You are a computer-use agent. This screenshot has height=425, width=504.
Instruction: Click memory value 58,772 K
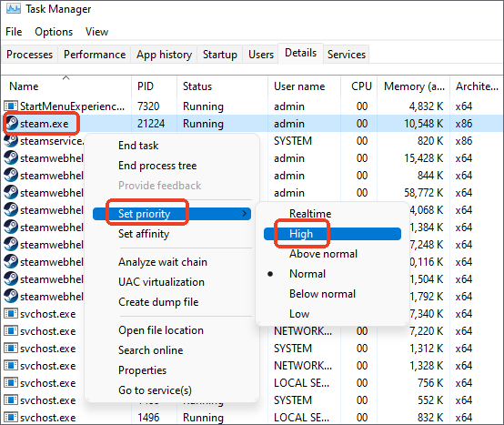(x=423, y=192)
